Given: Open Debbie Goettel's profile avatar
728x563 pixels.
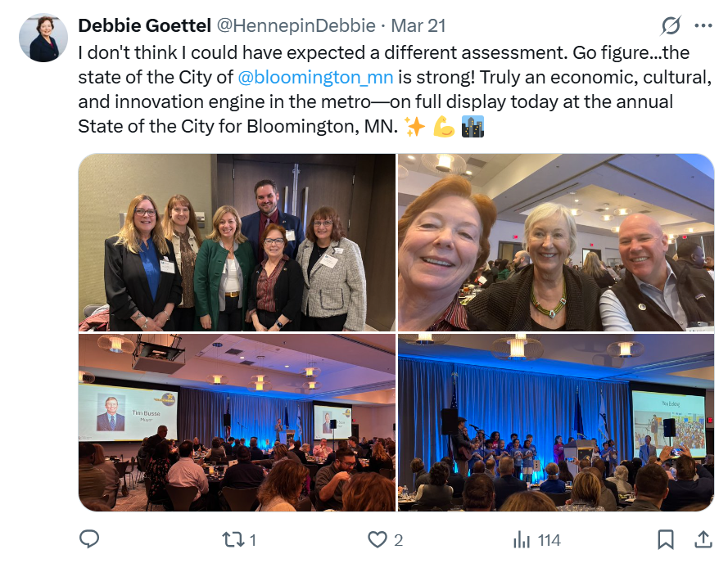Looking at the screenshot, I should [x=43, y=38].
